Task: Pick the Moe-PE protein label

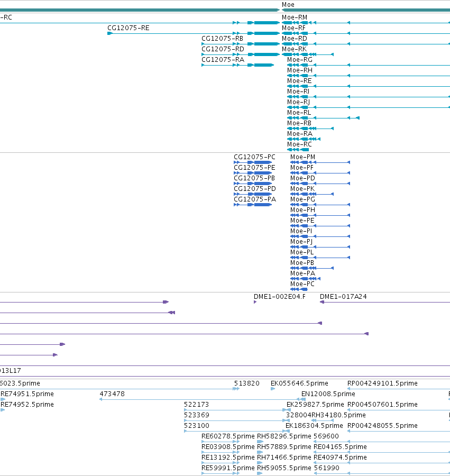Action: click(x=302, y=221)
